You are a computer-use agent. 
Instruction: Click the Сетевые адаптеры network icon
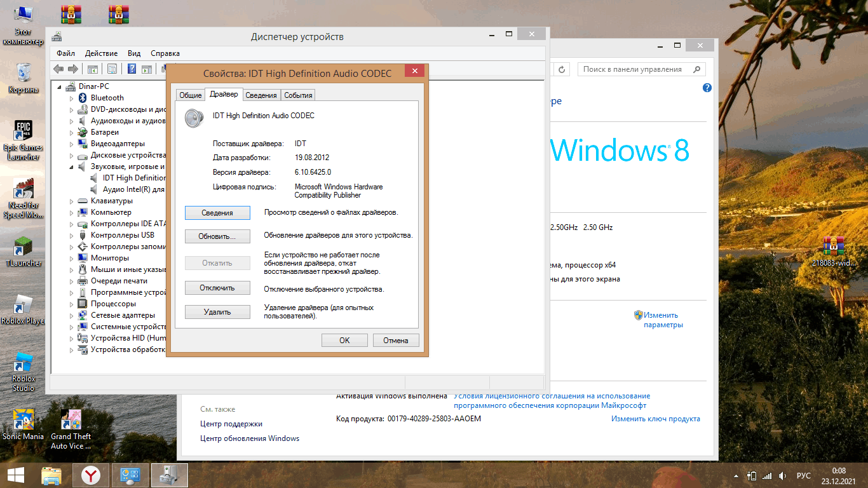[x=82, y=315]
